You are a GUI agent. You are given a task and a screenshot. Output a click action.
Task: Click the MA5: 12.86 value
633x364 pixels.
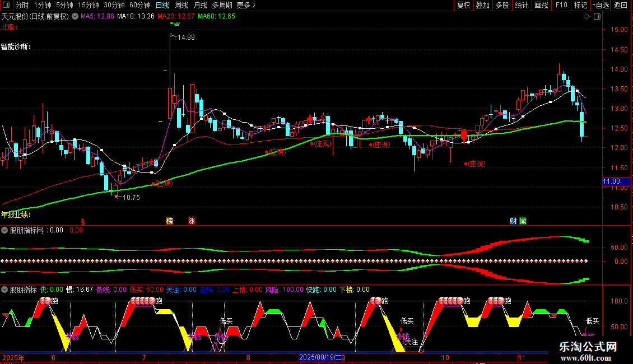(x=97, y=16)
